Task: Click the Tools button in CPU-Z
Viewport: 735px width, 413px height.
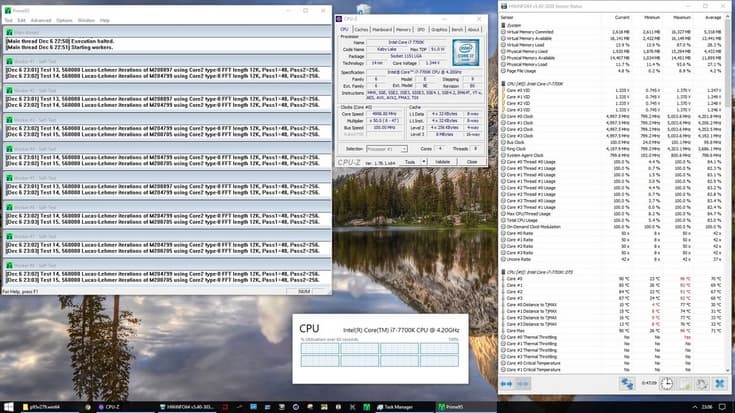Action: point(410,162)
